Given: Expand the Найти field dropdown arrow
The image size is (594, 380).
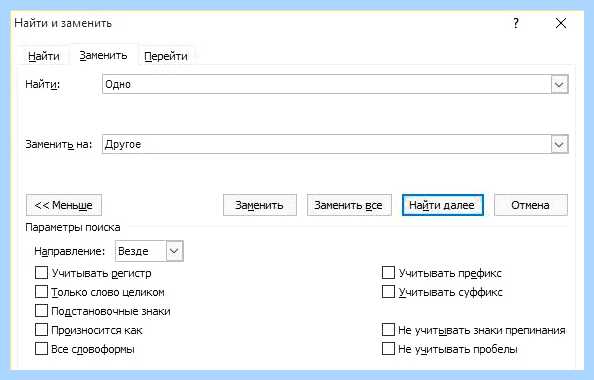Looking at the screenshot, I should (560, 84).
